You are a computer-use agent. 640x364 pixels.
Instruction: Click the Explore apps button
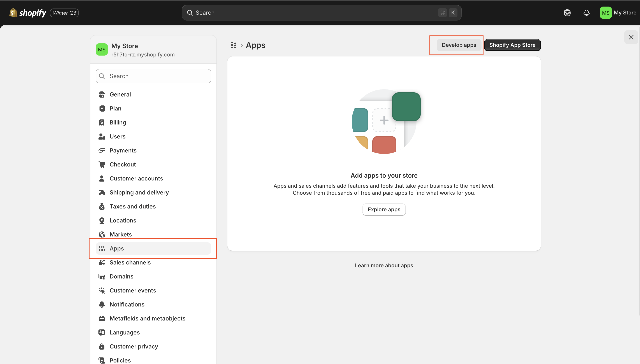click(384, 210)
